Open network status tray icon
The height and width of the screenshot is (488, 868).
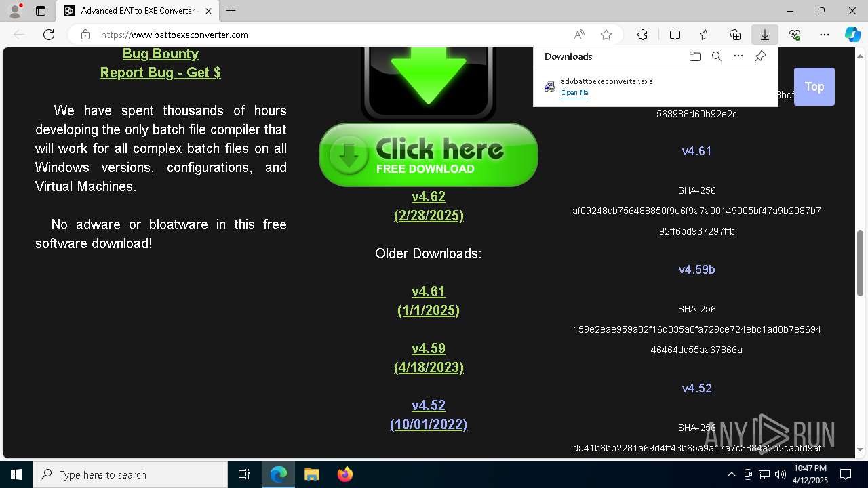tap(764, 474)
